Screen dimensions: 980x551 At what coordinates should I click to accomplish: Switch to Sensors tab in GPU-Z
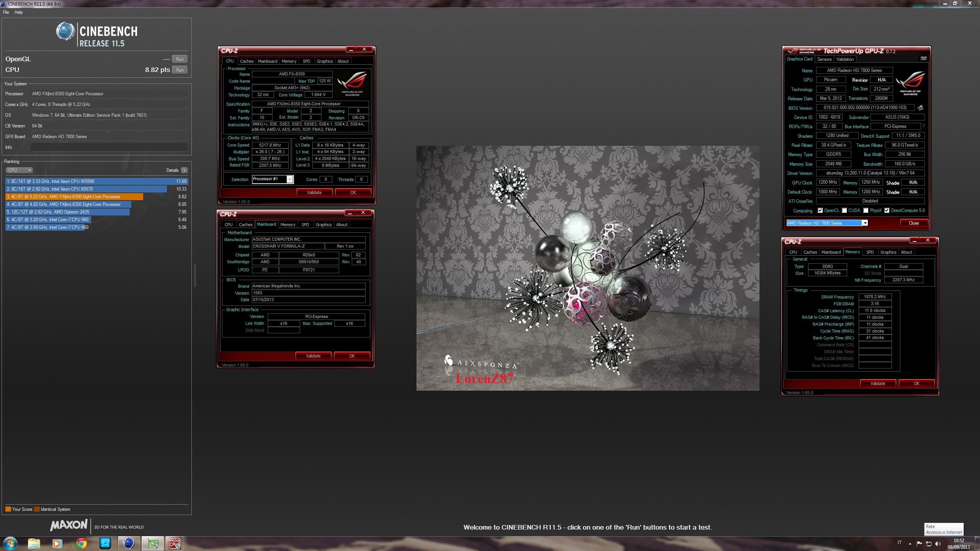824,59
